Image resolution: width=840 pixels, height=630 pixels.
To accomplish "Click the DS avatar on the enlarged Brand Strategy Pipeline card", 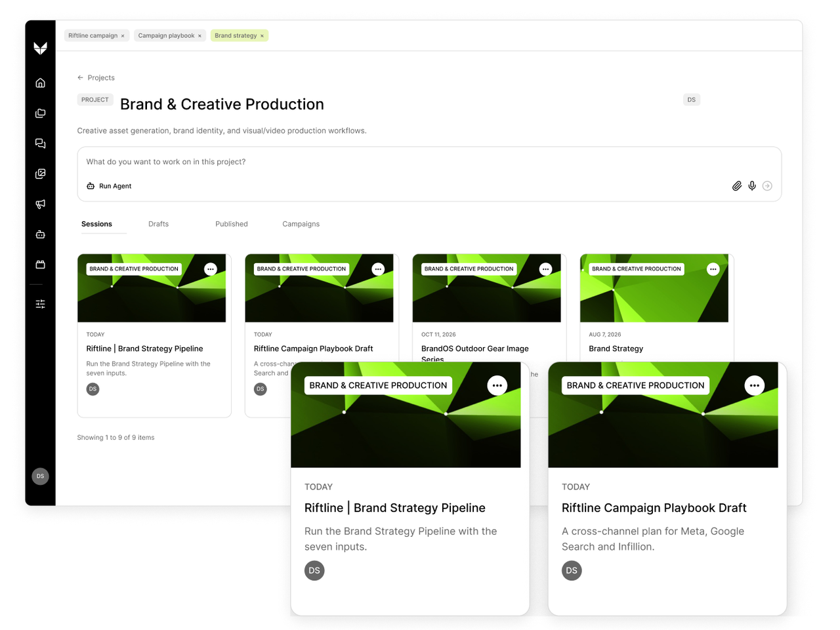I will (314, 570).
